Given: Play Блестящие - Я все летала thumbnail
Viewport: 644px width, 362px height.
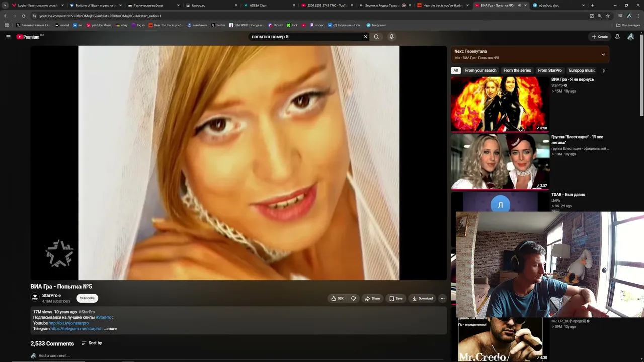Looking at the screenshot, I should tap(500, 161).
